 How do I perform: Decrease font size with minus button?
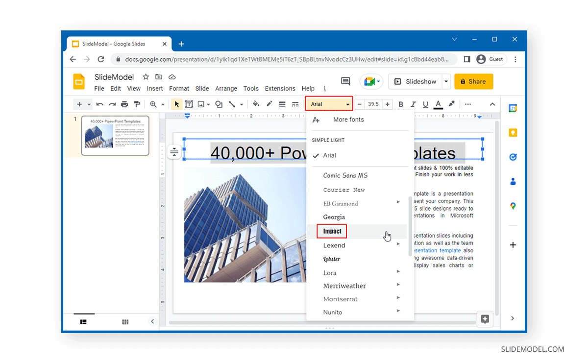coord(360,104)
